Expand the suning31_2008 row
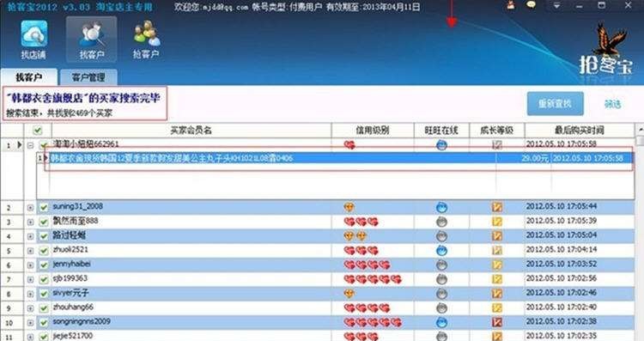 [30, 208]
